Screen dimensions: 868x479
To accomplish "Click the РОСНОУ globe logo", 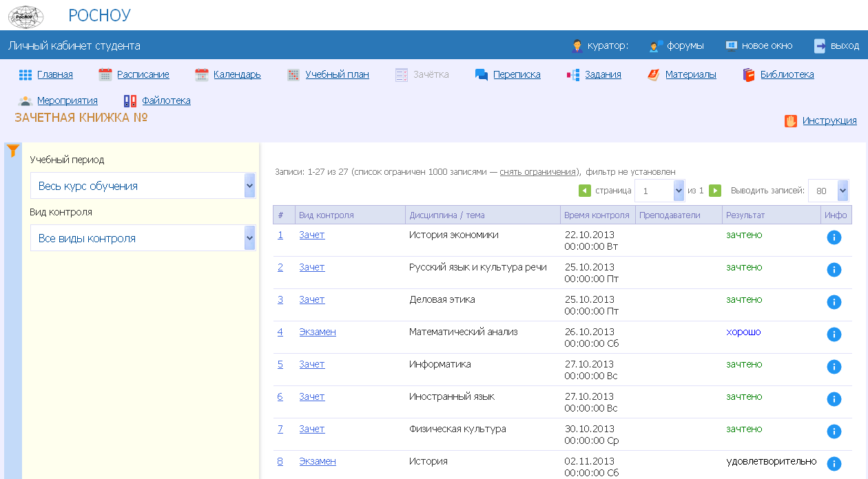I will coord(25,16).
